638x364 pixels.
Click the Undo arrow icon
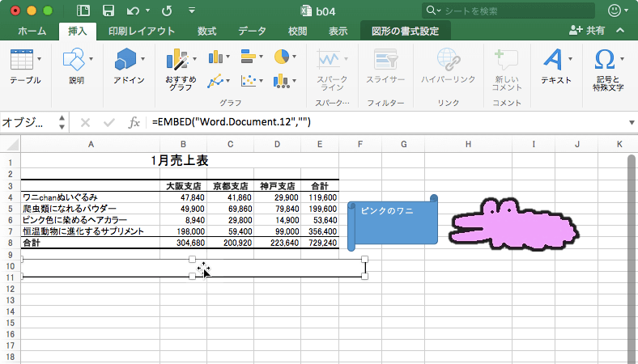click(x=133, y=11)
